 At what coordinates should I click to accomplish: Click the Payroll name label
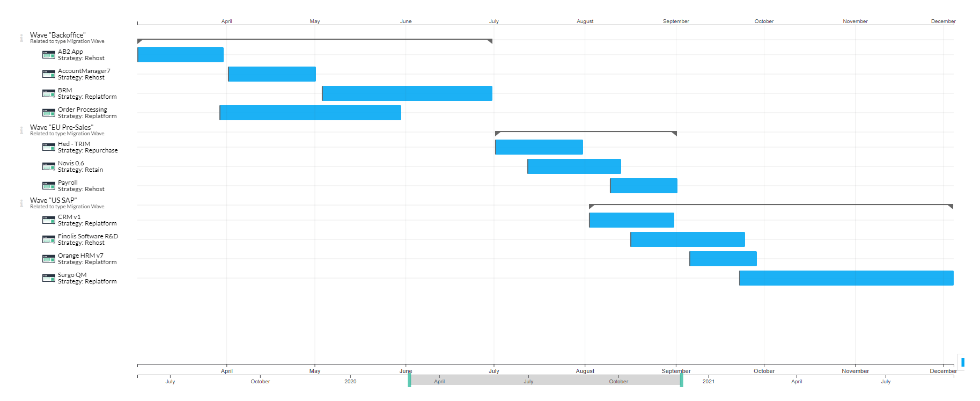pyautogui.click(x=68, y=183)
